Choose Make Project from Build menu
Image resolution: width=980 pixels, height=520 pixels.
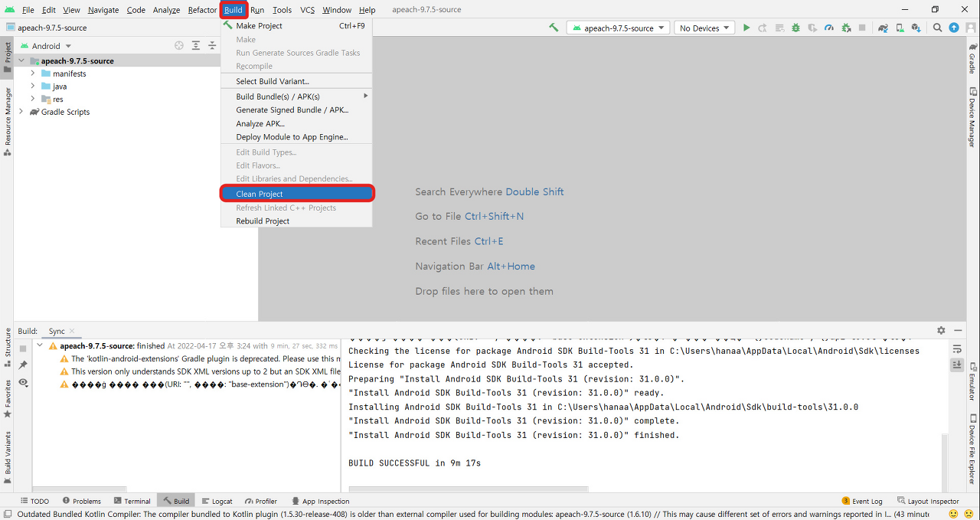click(x=296, y=25)
